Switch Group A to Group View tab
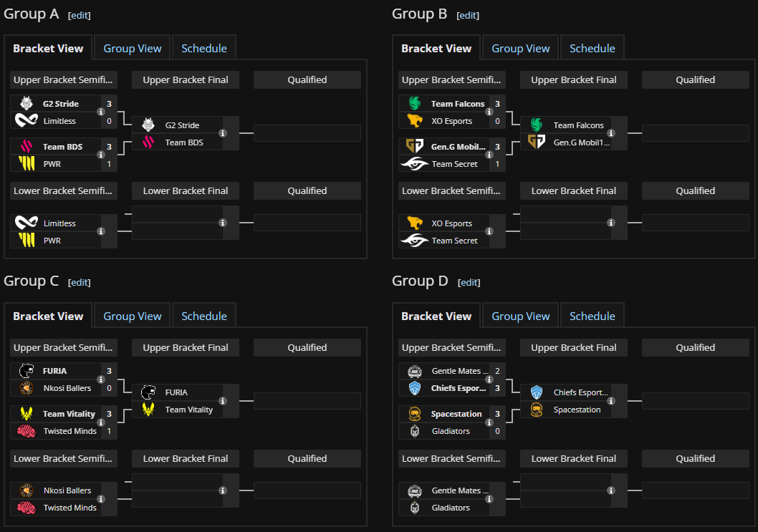The height and width of the screenshot is (532, 758). point(132,48)
